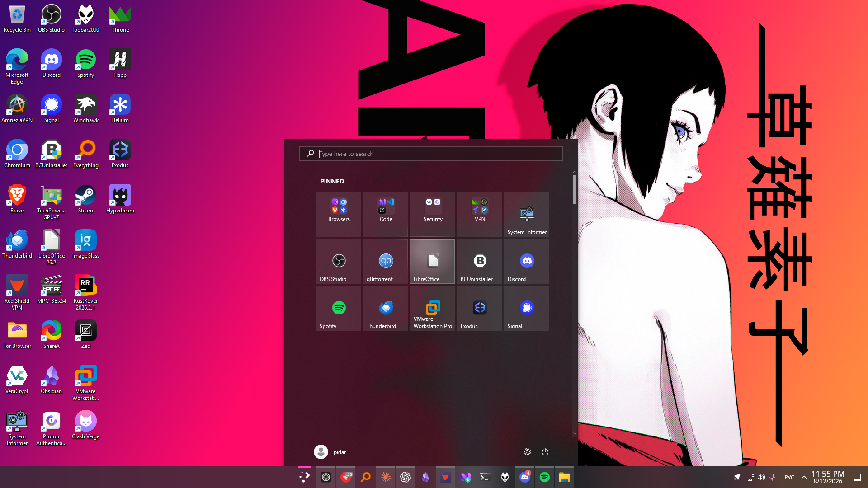The image size is (868, 488).
Task: Select the Clash Verge desktop shortcut
Action: tap(86, 425)
